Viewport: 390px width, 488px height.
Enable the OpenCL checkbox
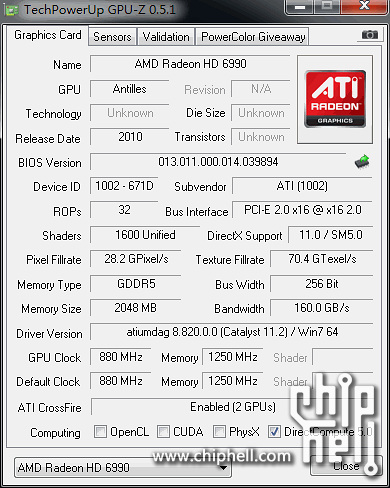pos(100,432)
